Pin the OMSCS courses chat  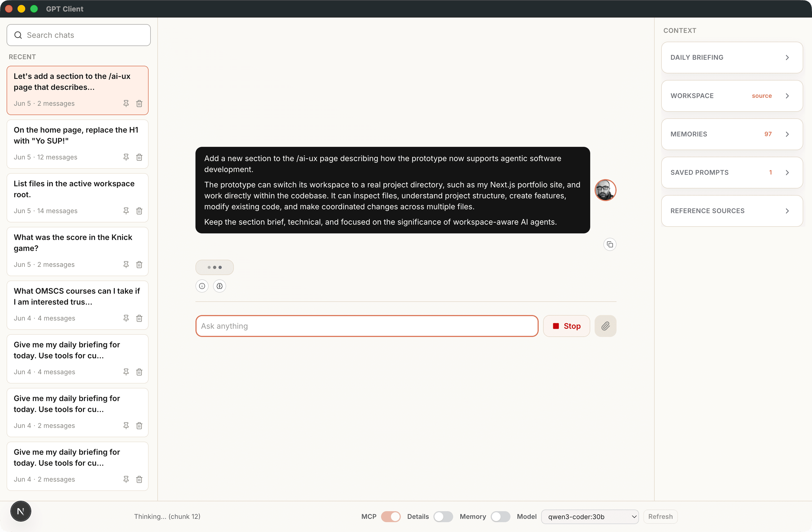coord(126,318)
